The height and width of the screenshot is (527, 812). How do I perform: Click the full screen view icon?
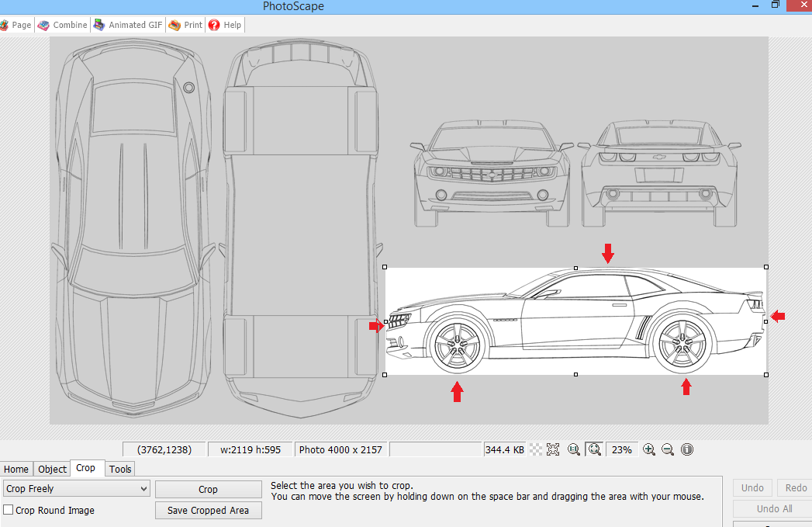pyautogui.click(x=553, y=449)
